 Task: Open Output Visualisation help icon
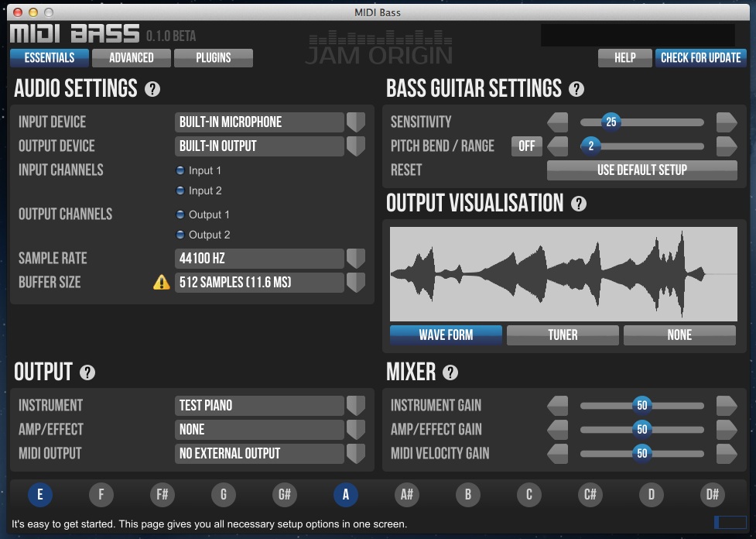(579, 204)
